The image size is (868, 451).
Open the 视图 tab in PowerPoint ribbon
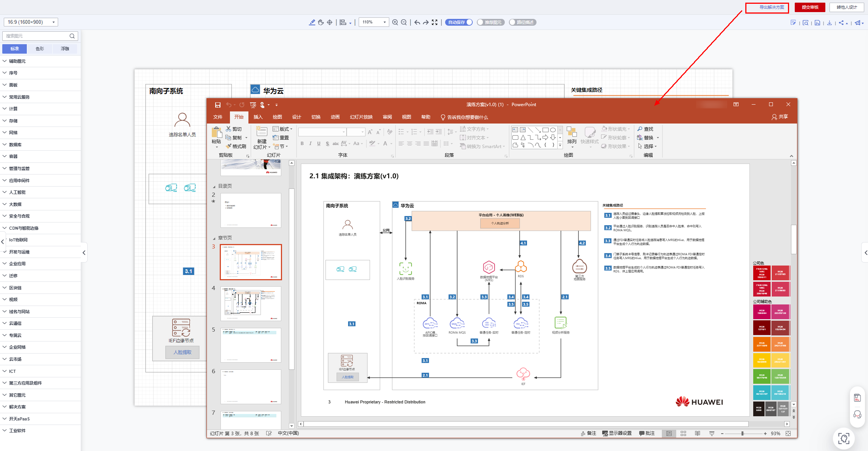coord(407,117)
